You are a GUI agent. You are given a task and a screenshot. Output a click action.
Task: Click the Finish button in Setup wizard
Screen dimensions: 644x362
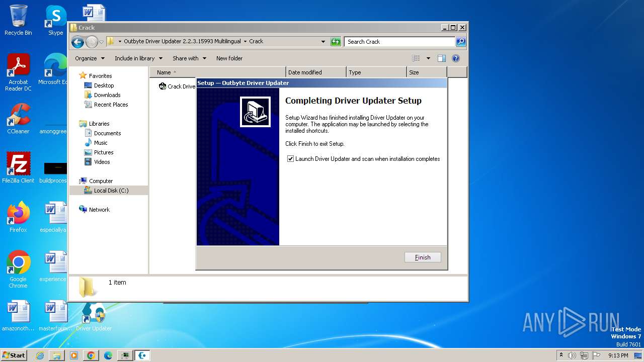(423, 257)
